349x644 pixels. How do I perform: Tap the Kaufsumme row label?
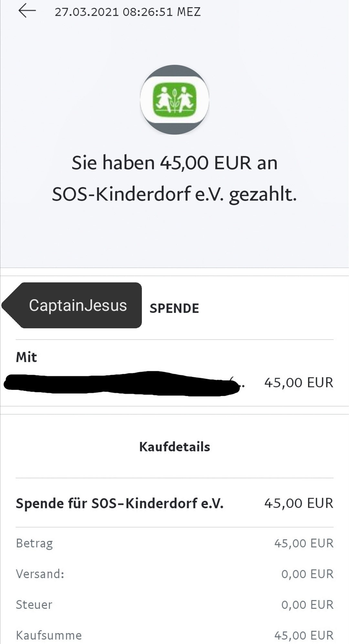click(x=49, y=635)
